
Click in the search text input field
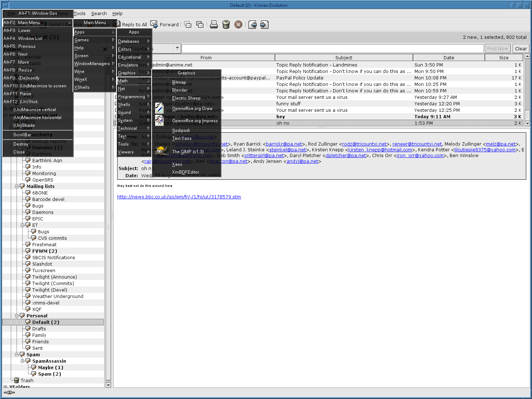pos(332,49)
